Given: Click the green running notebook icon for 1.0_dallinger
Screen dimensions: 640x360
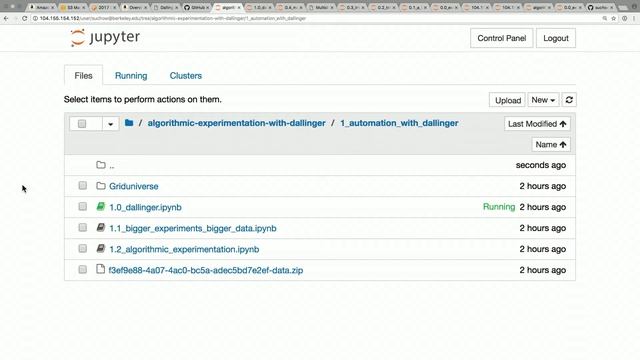Looking at the screenshot, I should click(101, 207).
